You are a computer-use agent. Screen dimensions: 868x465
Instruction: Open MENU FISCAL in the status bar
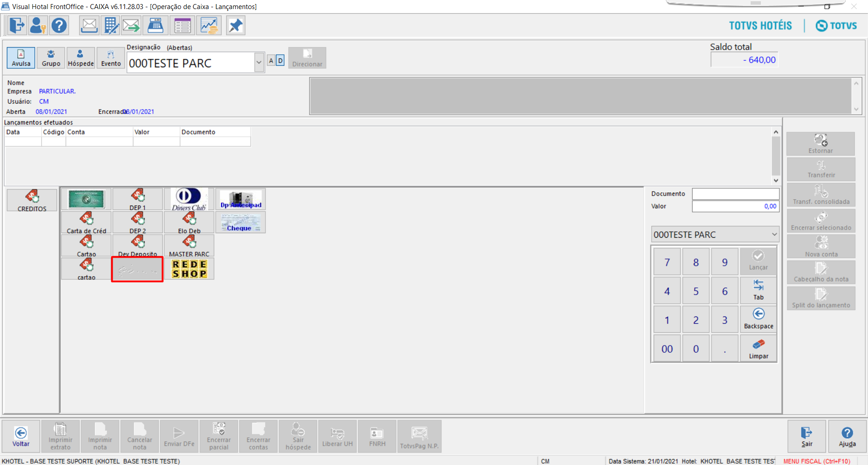tap(816, 461)
